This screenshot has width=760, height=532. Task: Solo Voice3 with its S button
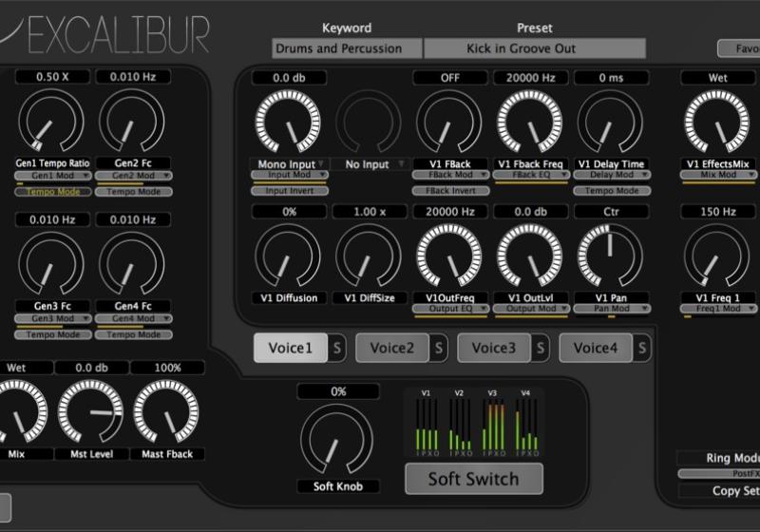(541, 348)
